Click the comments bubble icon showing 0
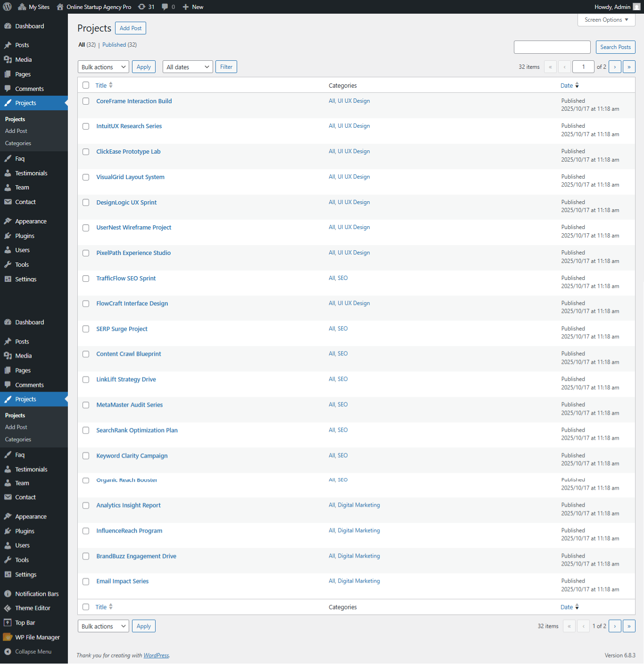The image size is (644, 665). pos(165,7)
